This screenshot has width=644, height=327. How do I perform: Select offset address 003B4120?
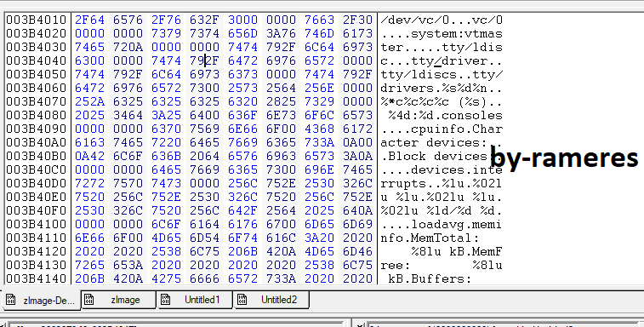pyautogui.click(x=36, y=251)
